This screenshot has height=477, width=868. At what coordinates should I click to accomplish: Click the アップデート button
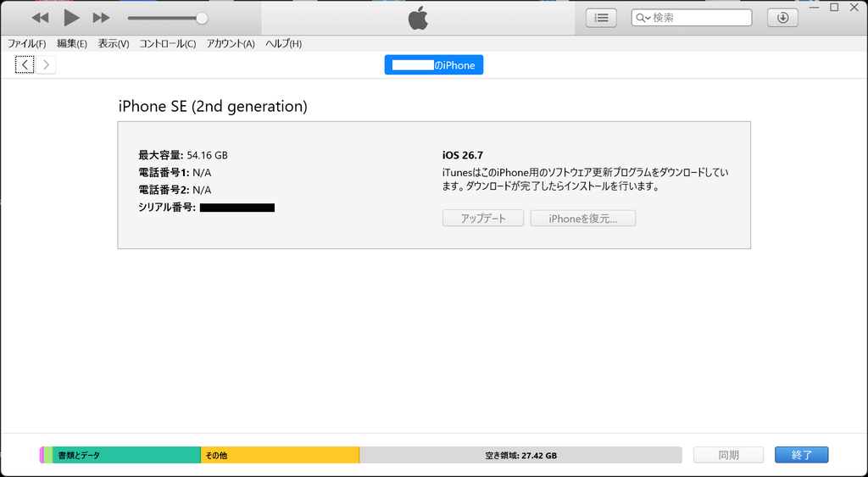(x=483, y=218)
